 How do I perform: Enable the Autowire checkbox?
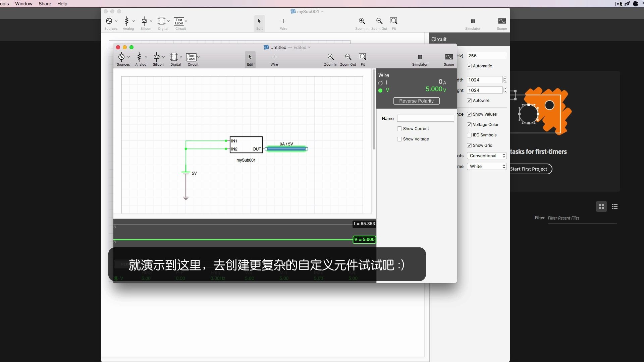pos(469,100)
